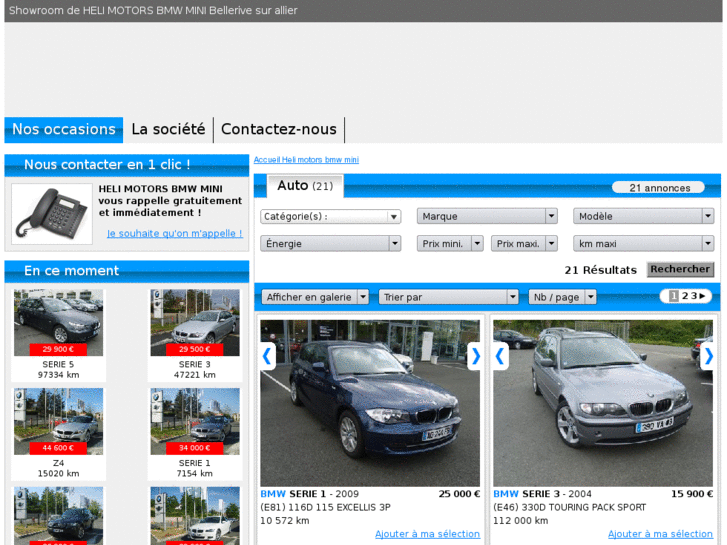Viewport: 727px width, 545px height.
Task: Click the 21 Résultats label
Action: (600, 270)
